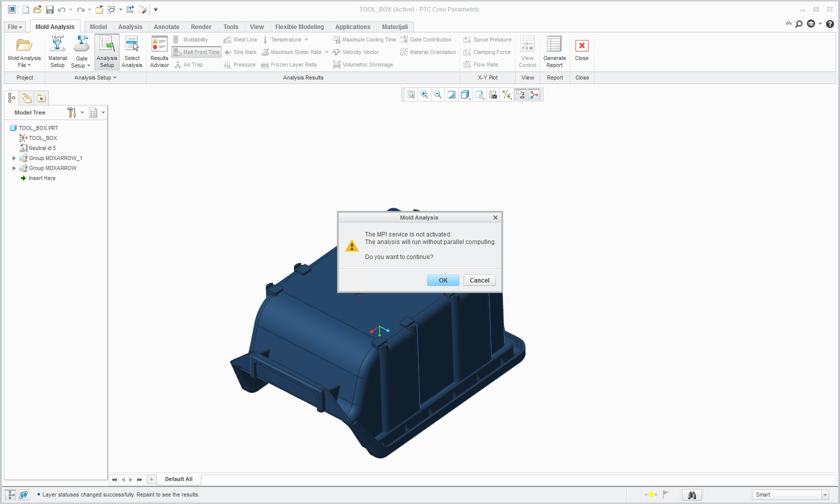Collapse the ribbon with the caret button
Screen dimensions: 840x504
788,23
